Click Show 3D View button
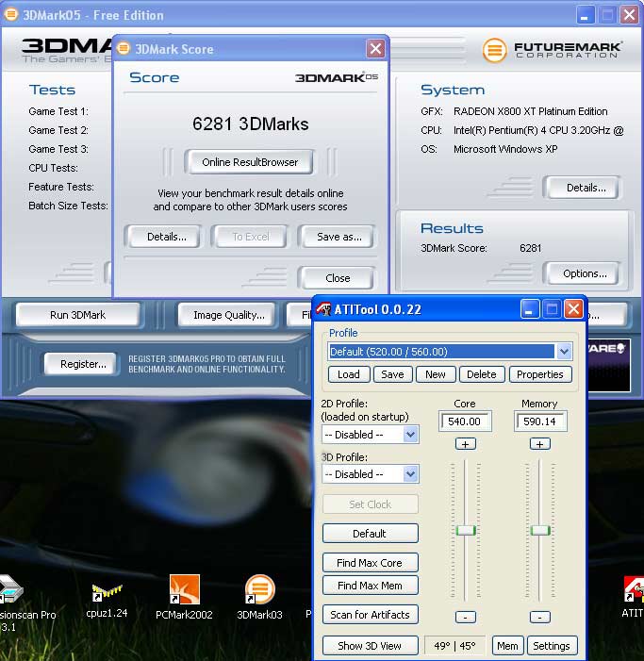 pyautogui.click(x=370, y=645)
